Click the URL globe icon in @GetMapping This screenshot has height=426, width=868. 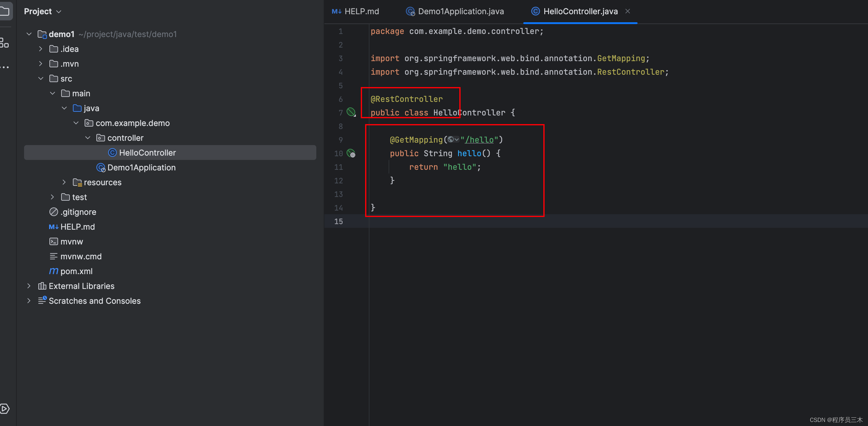[x=450, y=140]
